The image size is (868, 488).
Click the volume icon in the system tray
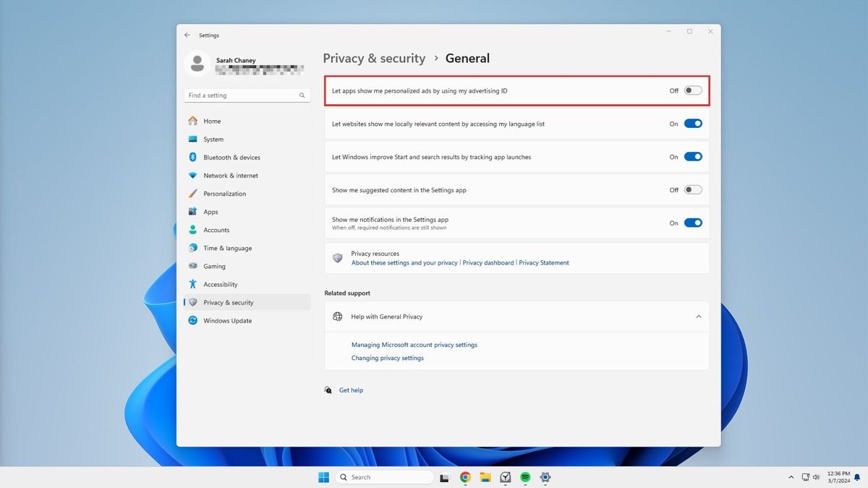816,477
